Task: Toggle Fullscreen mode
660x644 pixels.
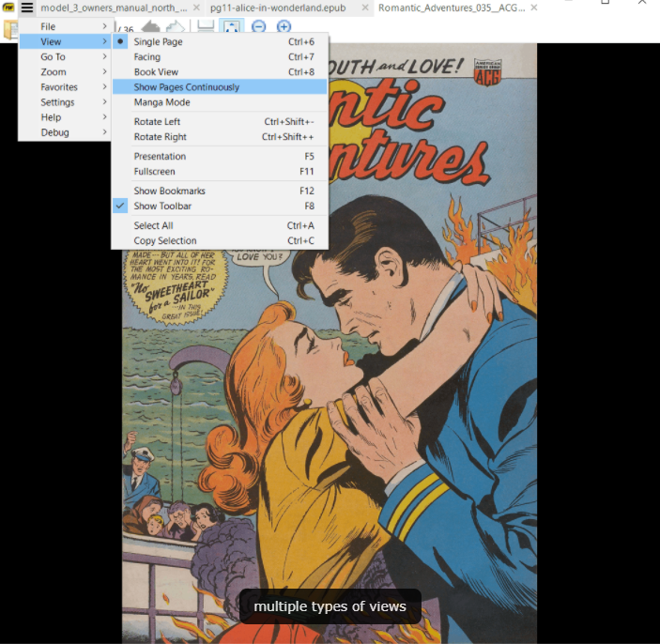Action: tap(220, 171)
